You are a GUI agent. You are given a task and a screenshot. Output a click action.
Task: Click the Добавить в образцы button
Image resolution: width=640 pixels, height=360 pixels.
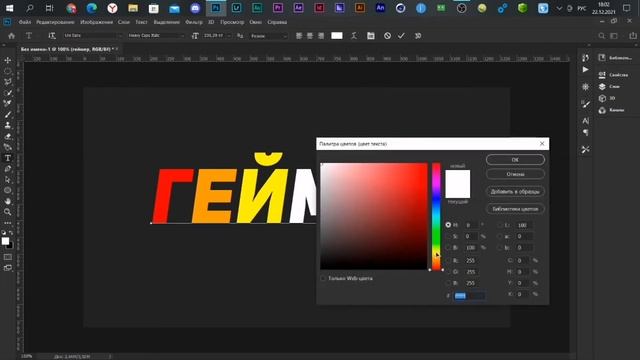pos(515,191)
